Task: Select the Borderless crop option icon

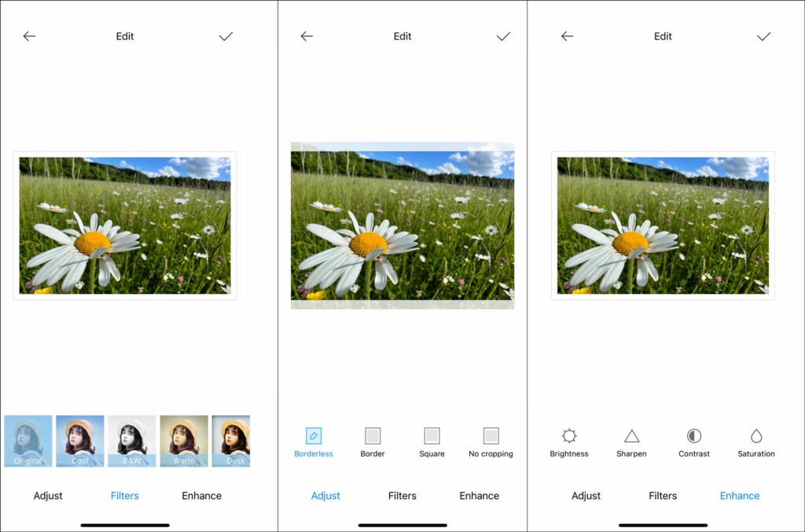Action: (314, 435)
